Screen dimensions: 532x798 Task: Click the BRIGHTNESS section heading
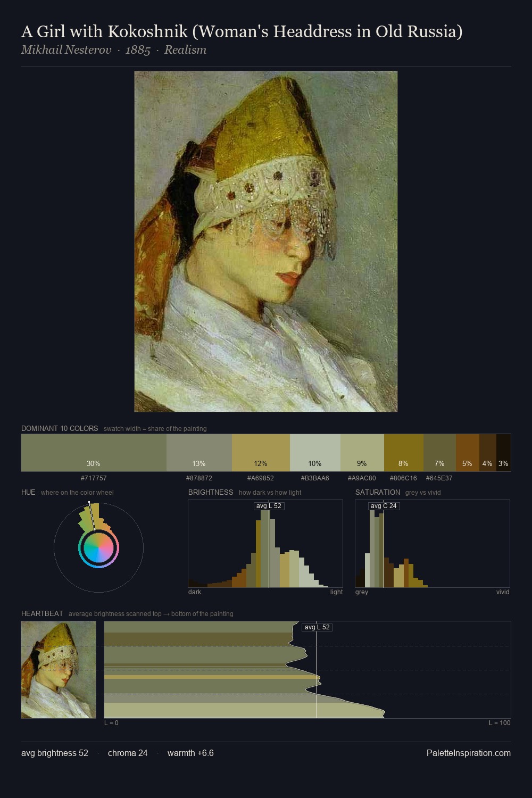click(x=211, y=492)
